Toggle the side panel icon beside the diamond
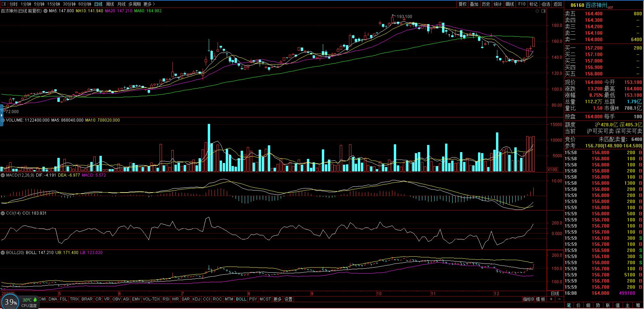 tap(544, 11)
